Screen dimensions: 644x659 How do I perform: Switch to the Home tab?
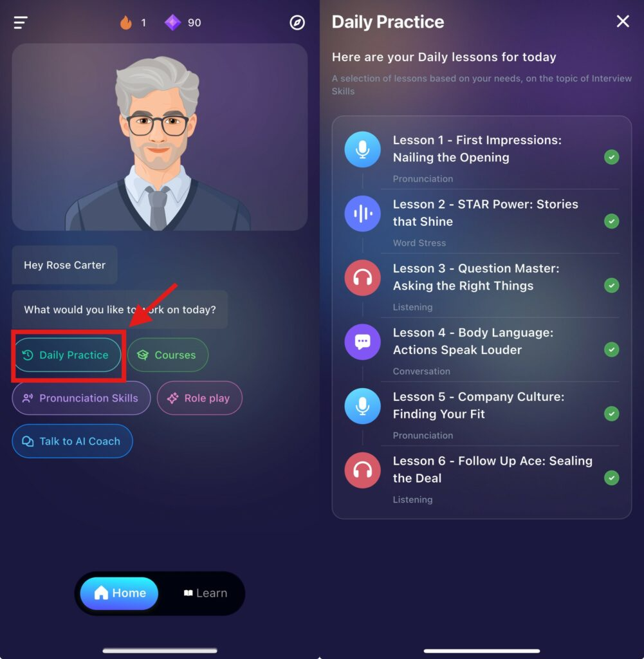click(119, 593)
